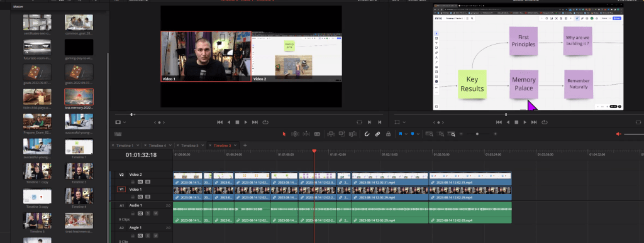Toggle the Linked Selection chain icon
This screenshot has width=644, height=243.
pyautogui.click(x=377, y=134)
